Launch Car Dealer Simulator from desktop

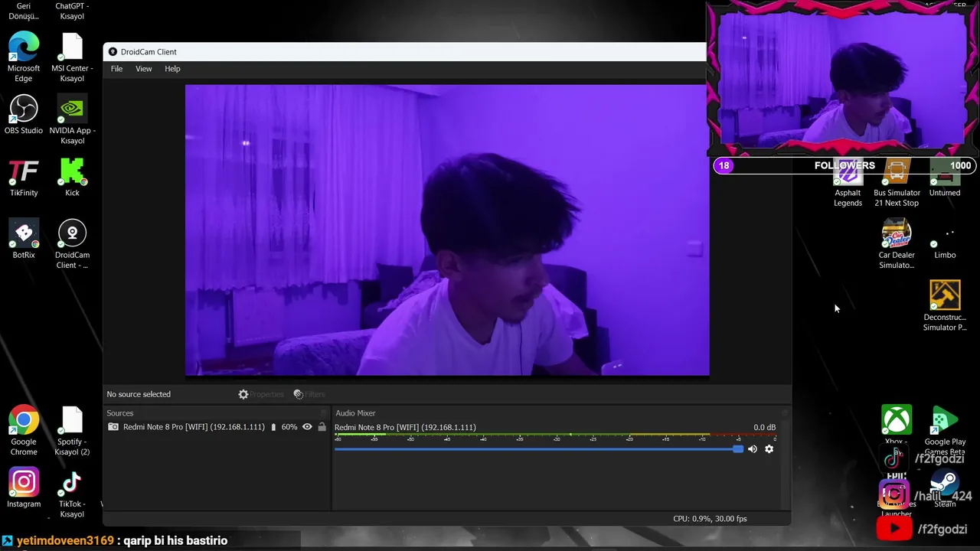pos(897,244)
